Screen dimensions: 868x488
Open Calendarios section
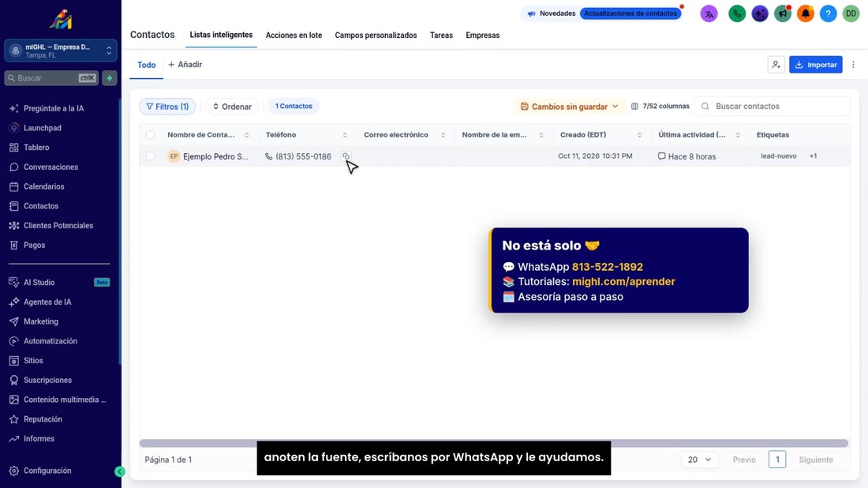(43, 186)
